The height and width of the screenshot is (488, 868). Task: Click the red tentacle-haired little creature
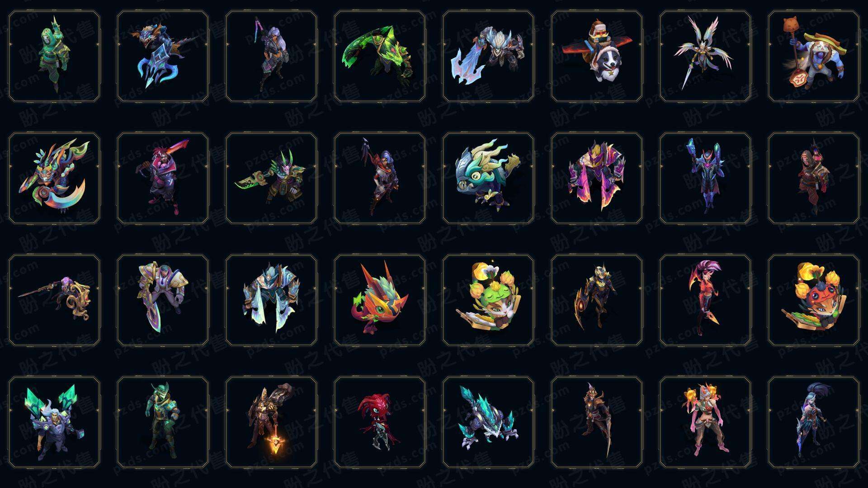[380, 422]
